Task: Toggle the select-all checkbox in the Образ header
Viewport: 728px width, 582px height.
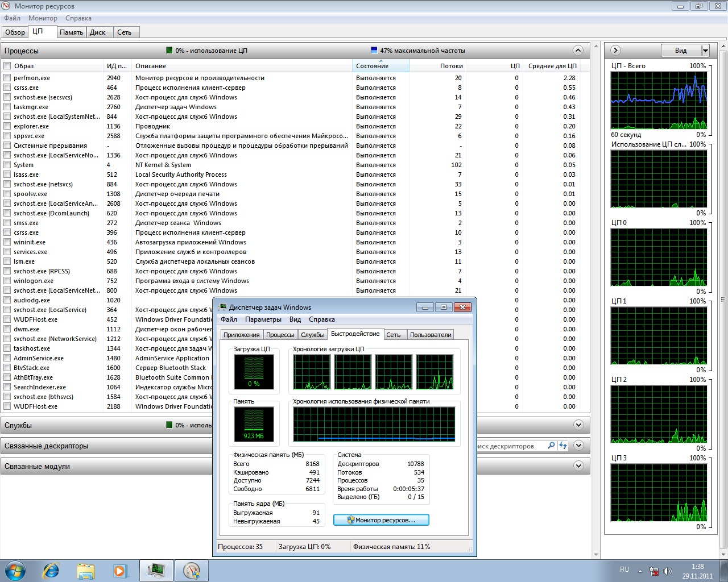Action: click(x=7, y=66)
